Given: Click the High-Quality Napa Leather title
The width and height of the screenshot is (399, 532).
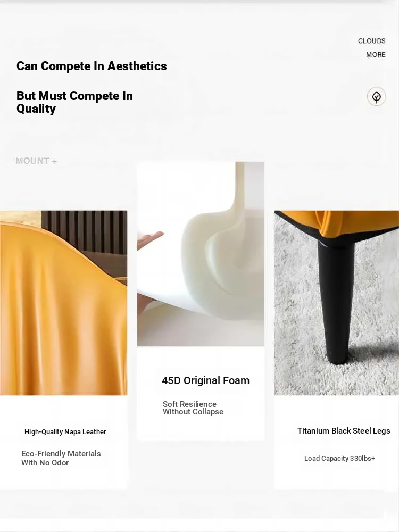Looking at the screenshot, I should (65, 431).
